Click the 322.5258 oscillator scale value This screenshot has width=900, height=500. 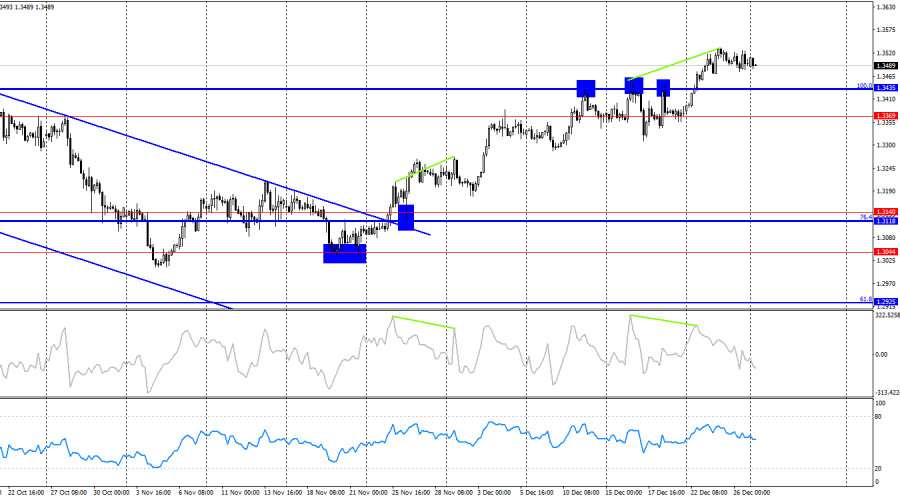click(887, 315)
